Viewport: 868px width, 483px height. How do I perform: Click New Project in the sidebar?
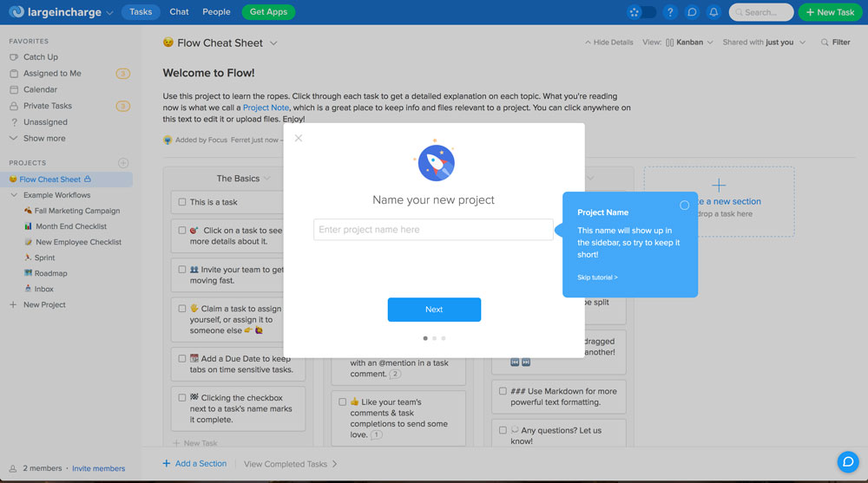click(x=44, y=305)
